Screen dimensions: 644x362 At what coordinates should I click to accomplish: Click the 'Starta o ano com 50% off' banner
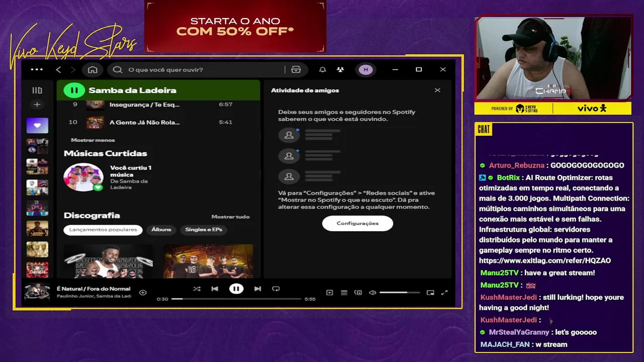[235, 27]
